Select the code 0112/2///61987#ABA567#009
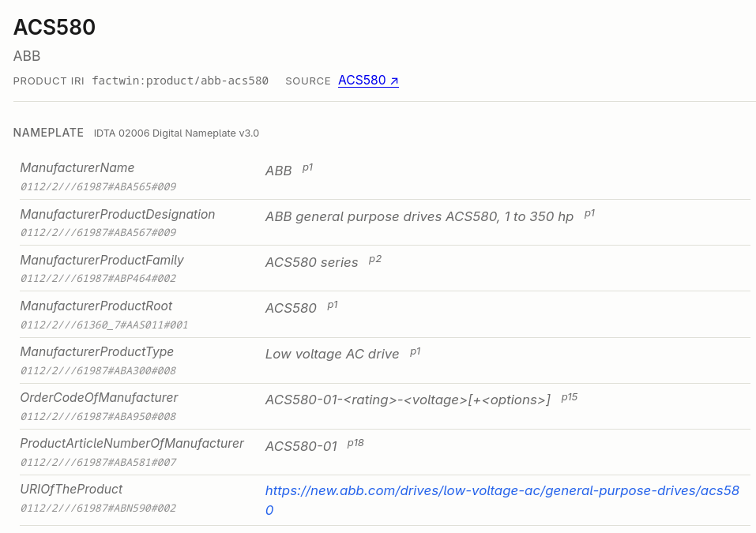The image size is (756, 533). pos(99,232)
